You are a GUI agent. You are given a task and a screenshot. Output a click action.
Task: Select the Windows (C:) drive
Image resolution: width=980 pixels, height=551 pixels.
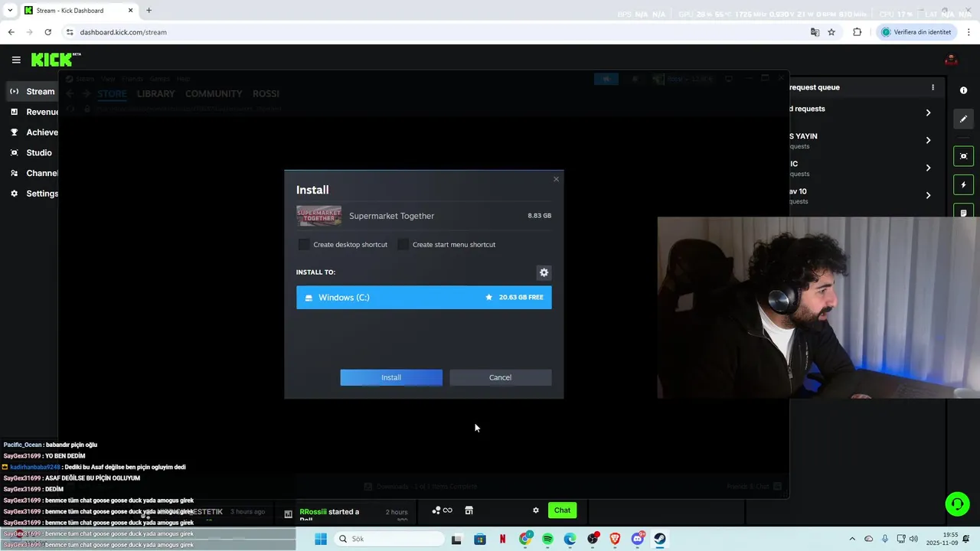point(423,297)
